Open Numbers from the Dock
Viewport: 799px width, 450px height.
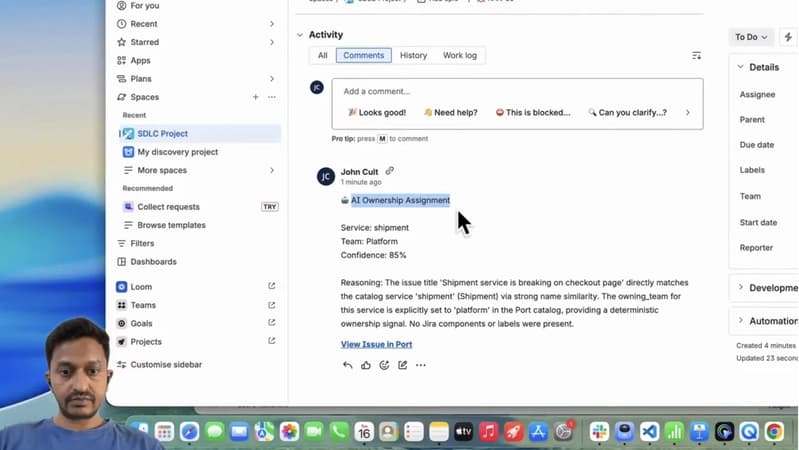[675, 432]
